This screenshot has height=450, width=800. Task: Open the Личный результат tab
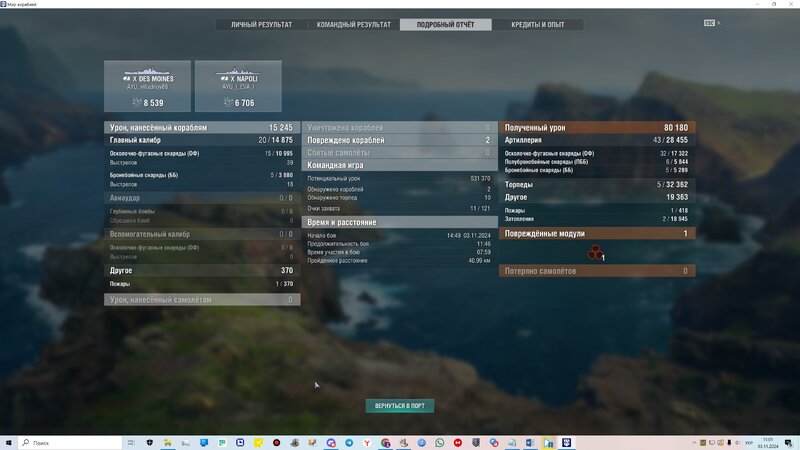pyautogui.click(x=261, y=24)
